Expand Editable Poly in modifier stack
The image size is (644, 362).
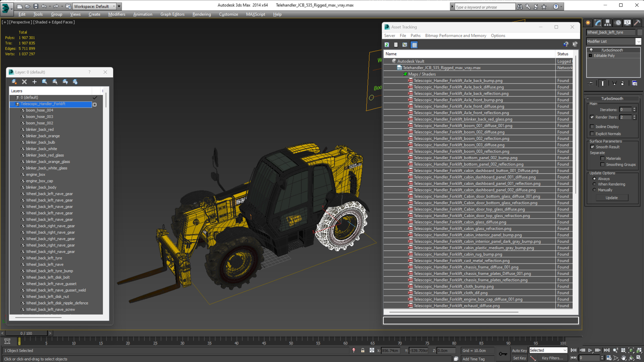[x=590, y=55]
